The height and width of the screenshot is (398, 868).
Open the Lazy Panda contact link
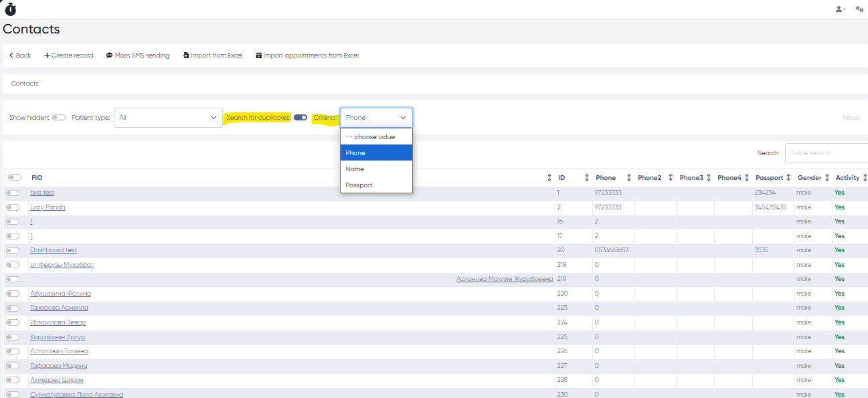point(48,207)
